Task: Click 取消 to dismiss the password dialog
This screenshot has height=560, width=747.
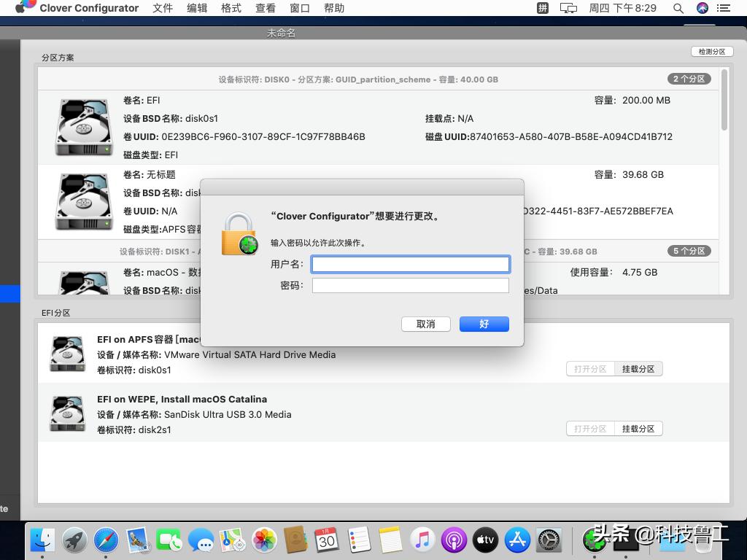Action: [425, 324]
